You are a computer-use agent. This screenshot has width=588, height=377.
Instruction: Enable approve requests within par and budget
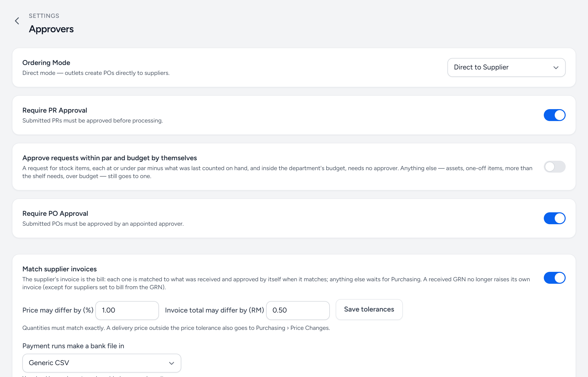click(554, 167)
